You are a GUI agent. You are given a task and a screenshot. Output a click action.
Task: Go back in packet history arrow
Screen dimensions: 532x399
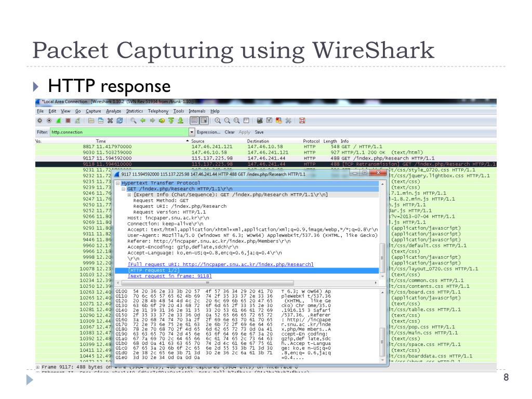coord(143,121)
